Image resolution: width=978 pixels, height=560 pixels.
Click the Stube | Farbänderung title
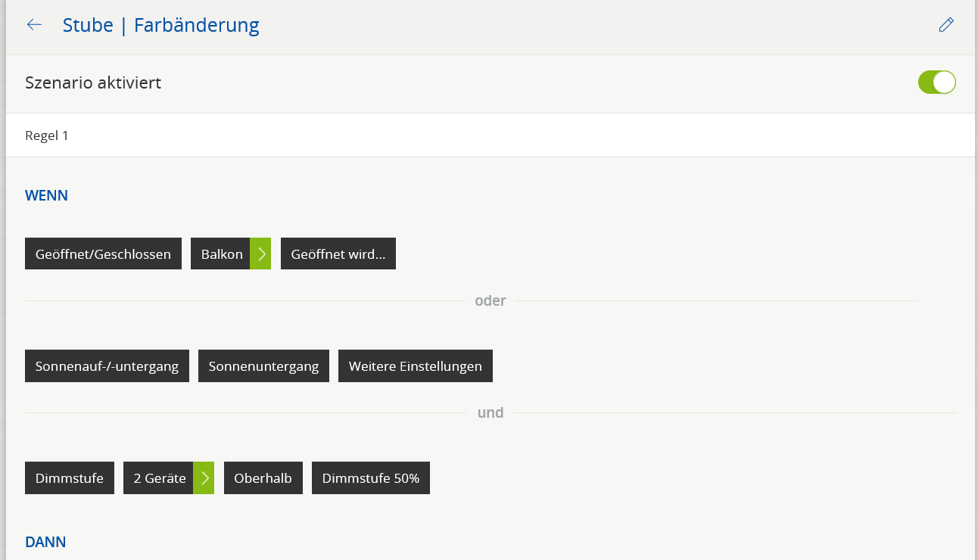pyautogui.click(x=160, y=25)
